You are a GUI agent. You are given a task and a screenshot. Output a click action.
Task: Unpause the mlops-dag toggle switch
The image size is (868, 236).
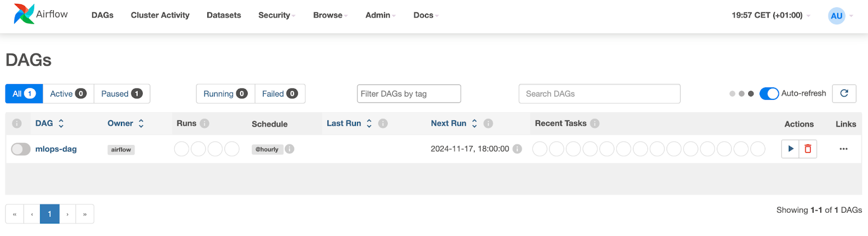(21, 149)
